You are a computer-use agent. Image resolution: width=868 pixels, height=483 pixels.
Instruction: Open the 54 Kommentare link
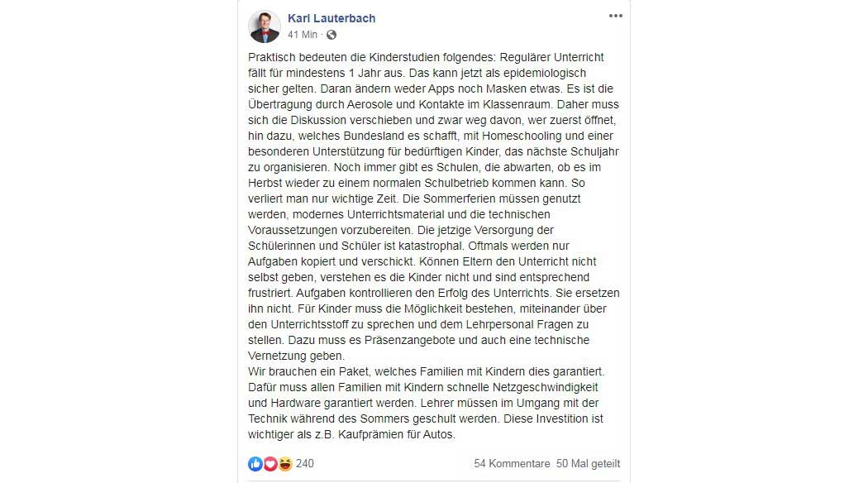point(512,464)
